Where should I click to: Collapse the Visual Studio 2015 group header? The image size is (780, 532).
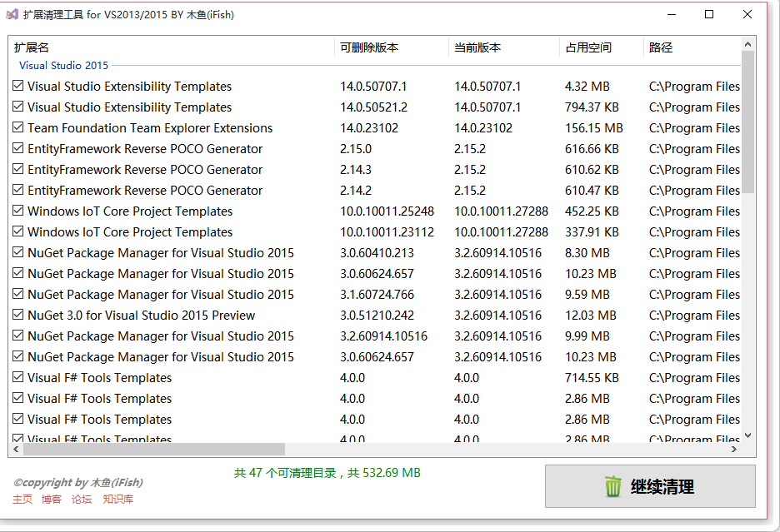coord(63,65)
